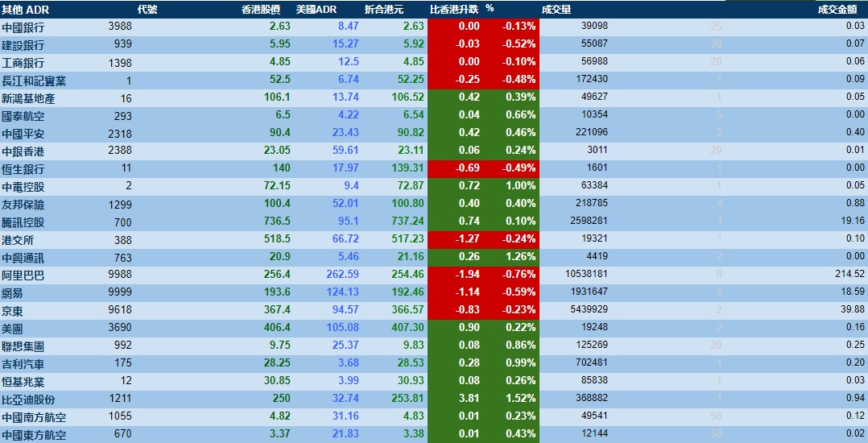Image resolution: width=868 pixels, height=443 pixels.
Task: Click the 騰訊控股 stock name
Action: tap(23, 222)
